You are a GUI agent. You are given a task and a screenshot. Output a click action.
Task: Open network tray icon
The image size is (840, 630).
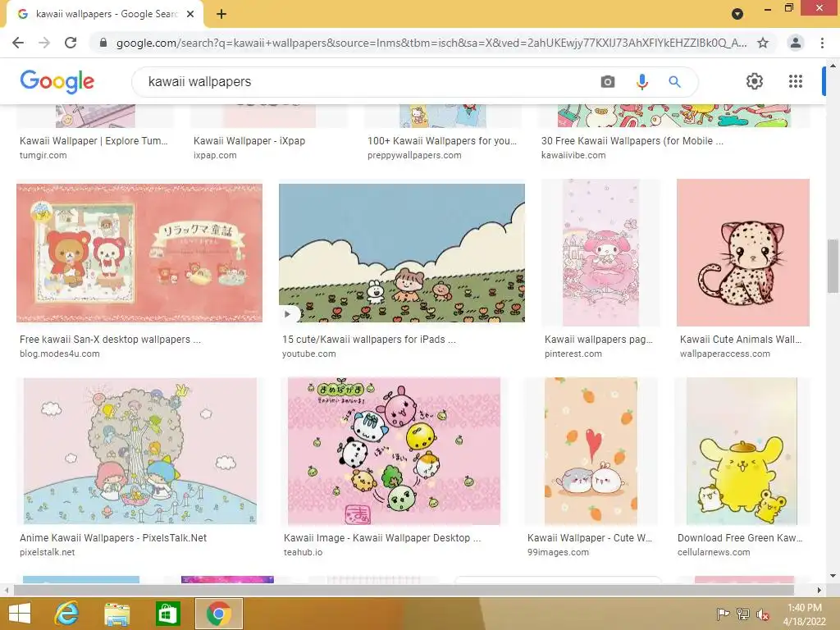point(742,614)
